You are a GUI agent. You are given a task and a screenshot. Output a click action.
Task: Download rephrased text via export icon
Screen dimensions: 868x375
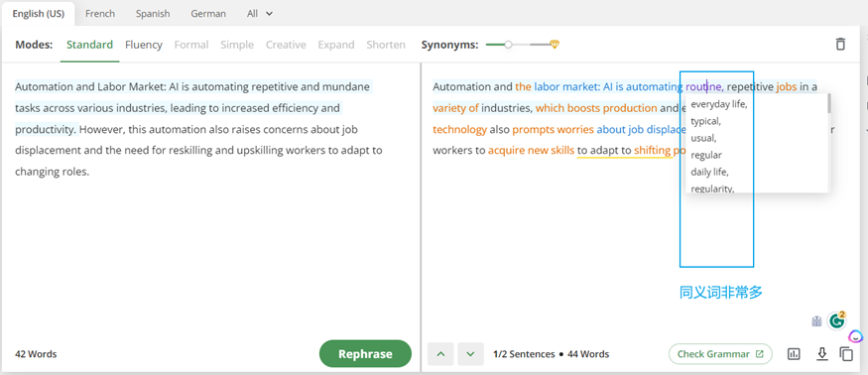click(822, 353)
